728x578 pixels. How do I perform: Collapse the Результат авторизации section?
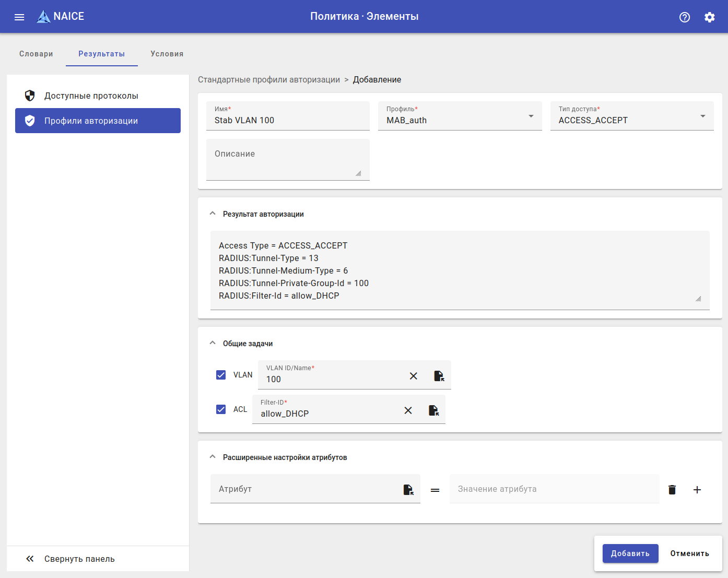point(213,214)
